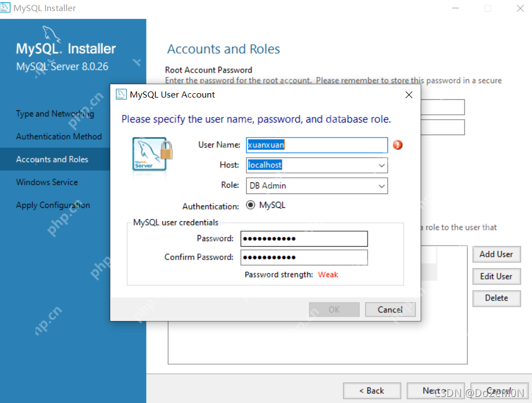Minimize the MySQL Installer window

point(456,8)
